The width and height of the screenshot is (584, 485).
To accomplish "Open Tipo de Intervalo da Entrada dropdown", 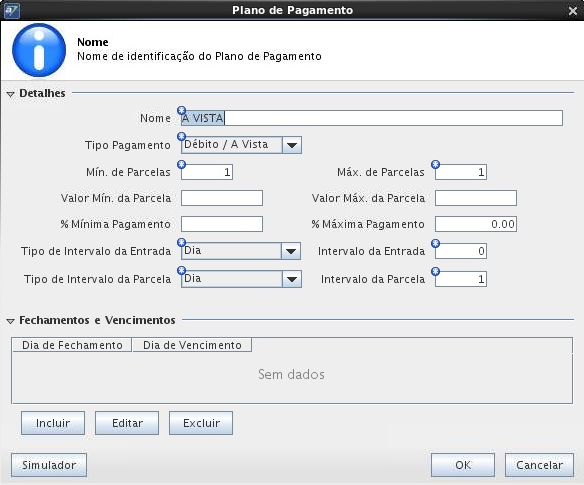I will point(291,251).
